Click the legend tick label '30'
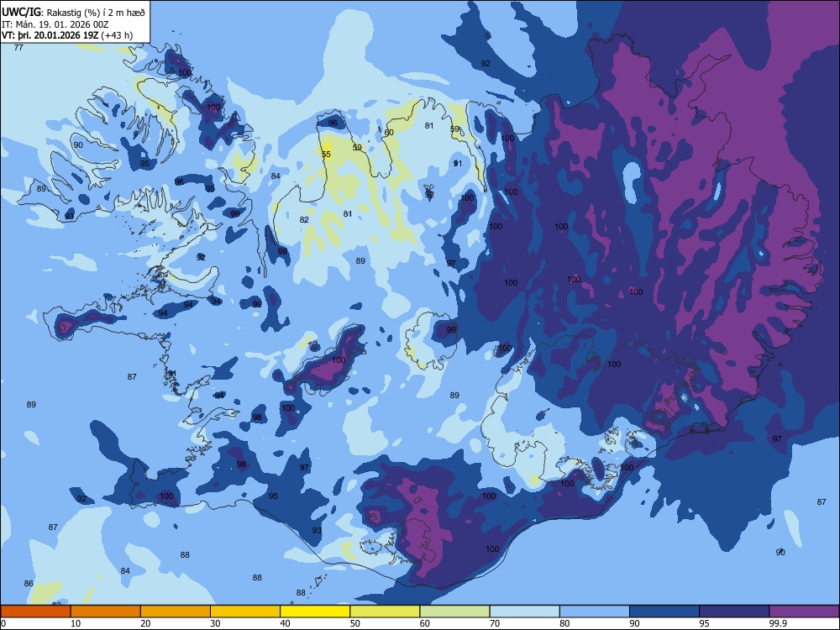 pos(215,623)
